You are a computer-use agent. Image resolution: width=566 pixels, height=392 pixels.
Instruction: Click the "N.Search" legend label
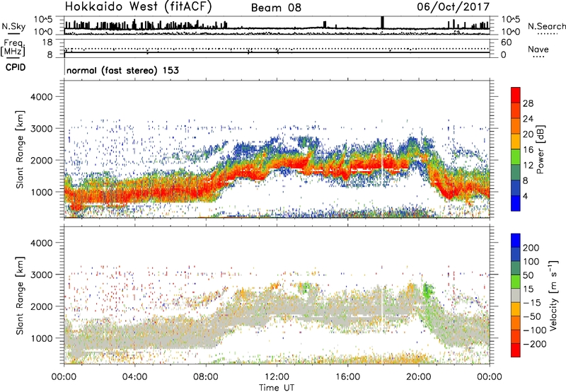coord(546,26)
